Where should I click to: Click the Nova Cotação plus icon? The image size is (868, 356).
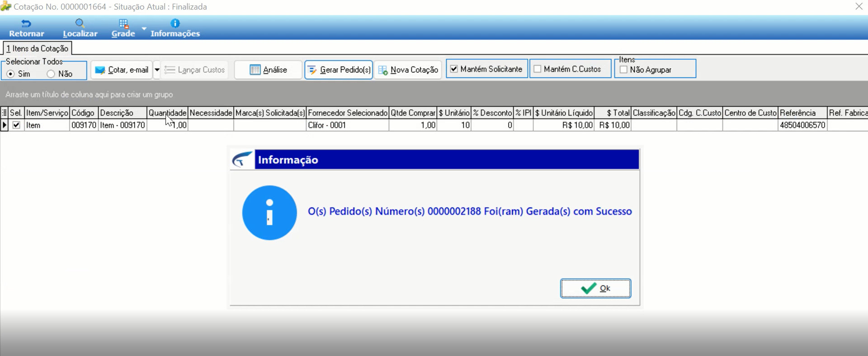[383, 70]
